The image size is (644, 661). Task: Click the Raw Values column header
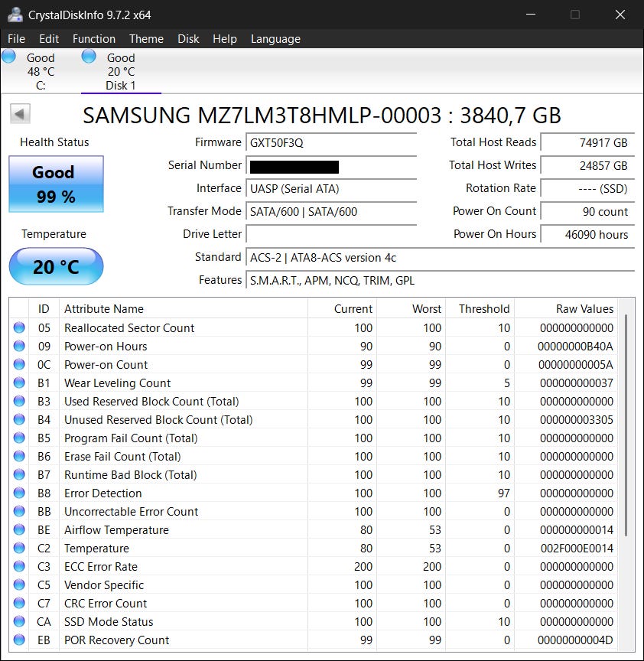[584, 309]
